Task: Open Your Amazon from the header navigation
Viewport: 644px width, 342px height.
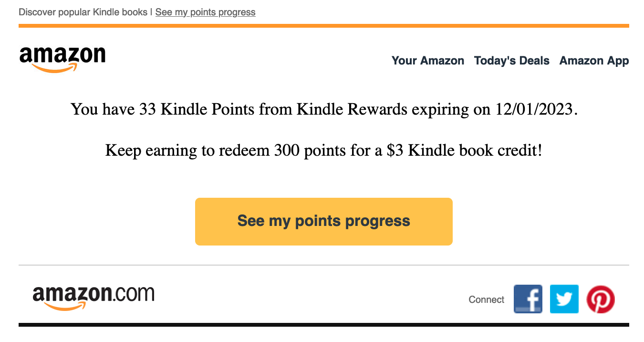Action: coord(428,61)
